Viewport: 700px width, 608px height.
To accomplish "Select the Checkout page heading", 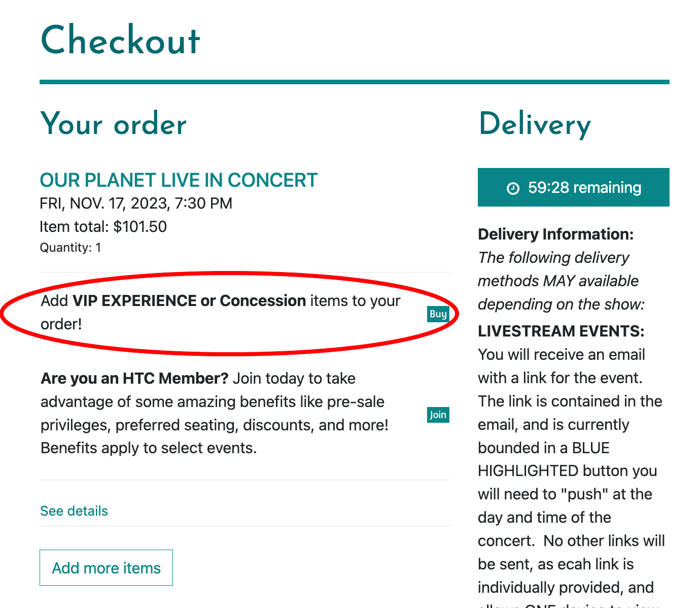I will 120,41.
